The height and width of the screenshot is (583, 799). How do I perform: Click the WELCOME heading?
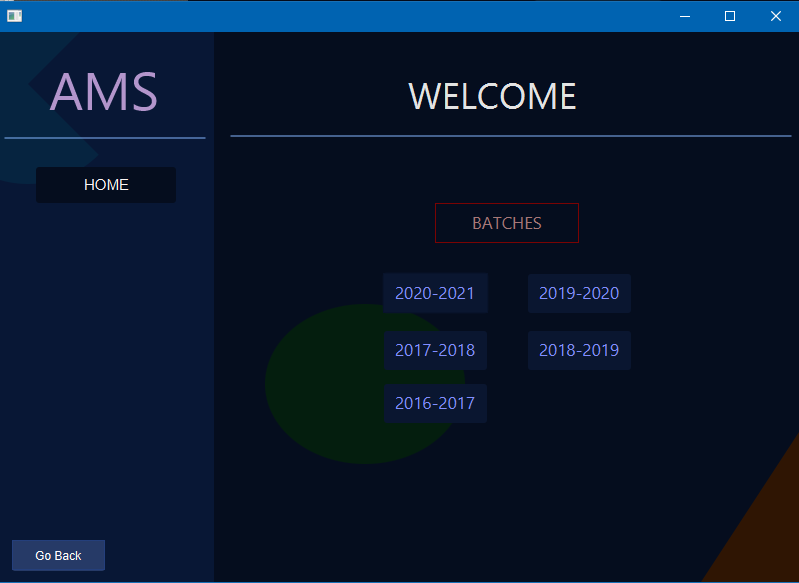click(x=492, y=96)
